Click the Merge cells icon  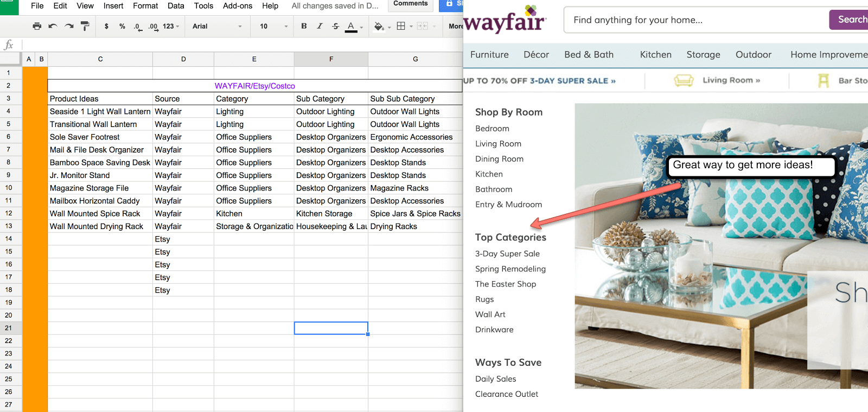(423, 26)
